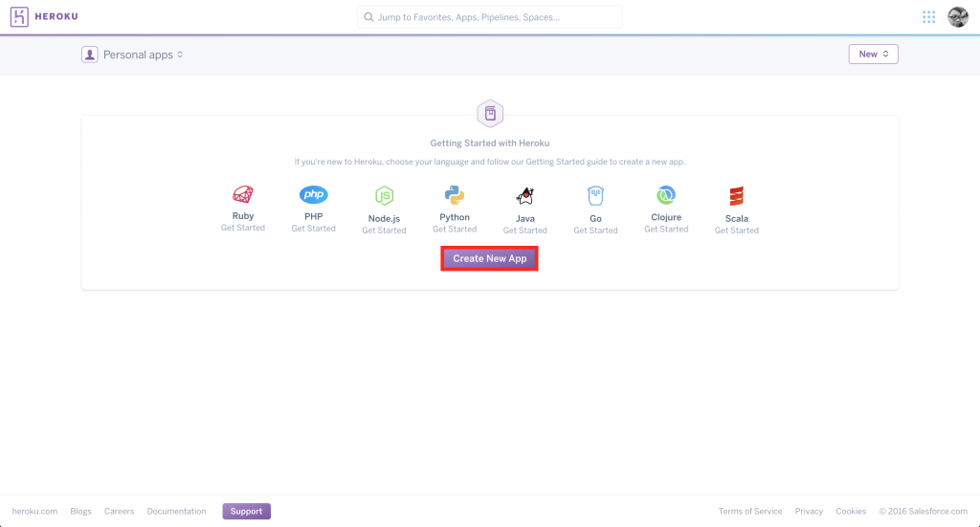Image resolution: width=980 pixels, height=527 pixels.
Task: Click the Clojure logo icon
Action: click(666, 195)
